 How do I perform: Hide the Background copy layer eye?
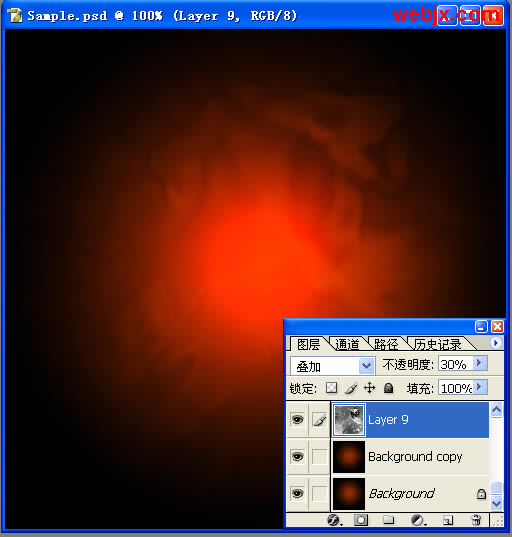coord(297,457)
